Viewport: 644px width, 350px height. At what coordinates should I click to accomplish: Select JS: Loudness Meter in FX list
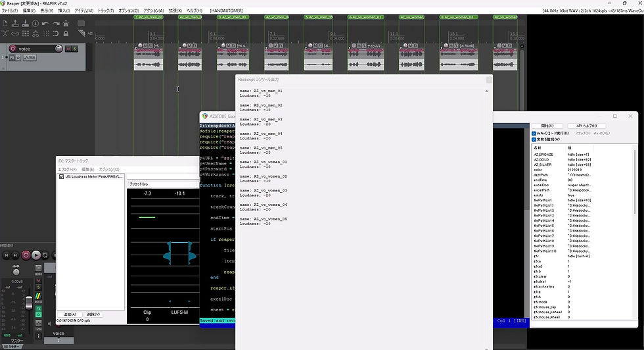94,176
